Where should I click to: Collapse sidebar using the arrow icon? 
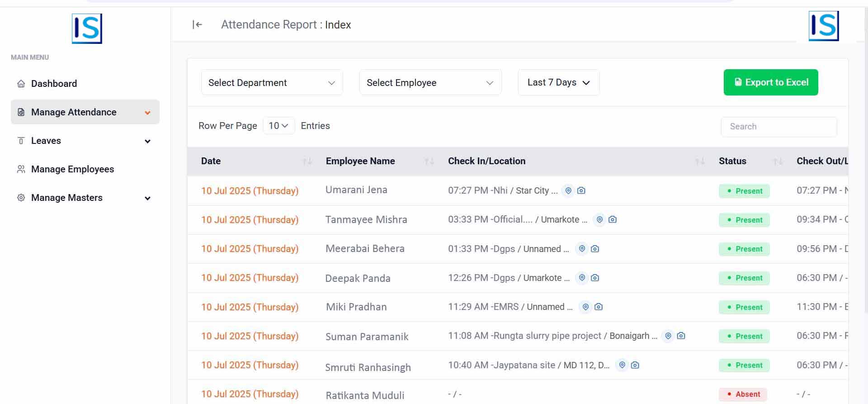click(x=197, y=25)
